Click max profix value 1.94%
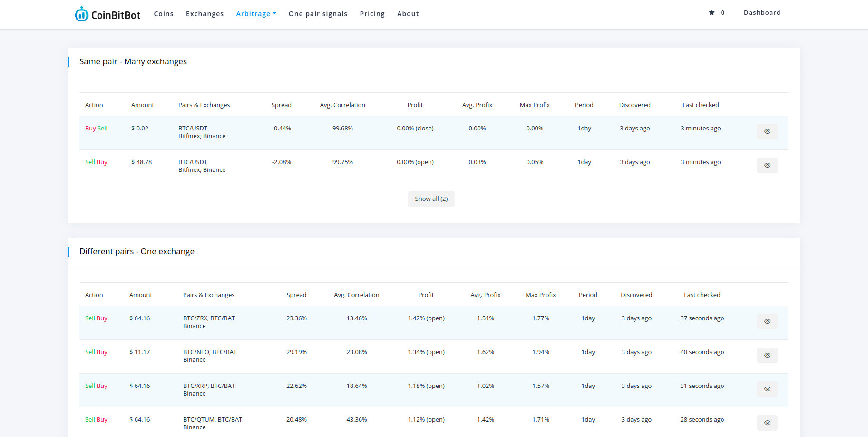The width and height of the screenshot is (868, 437). tap(541, 352)
